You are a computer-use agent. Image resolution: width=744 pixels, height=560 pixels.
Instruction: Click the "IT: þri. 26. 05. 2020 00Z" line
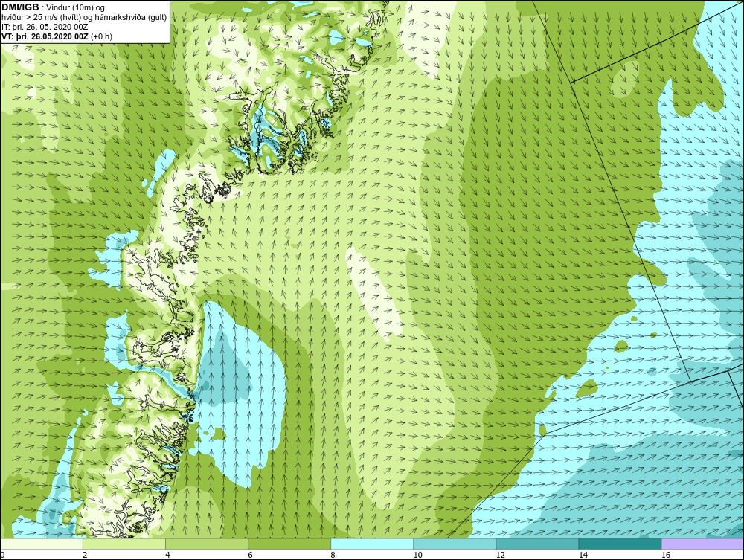click(x=45, y=27)
